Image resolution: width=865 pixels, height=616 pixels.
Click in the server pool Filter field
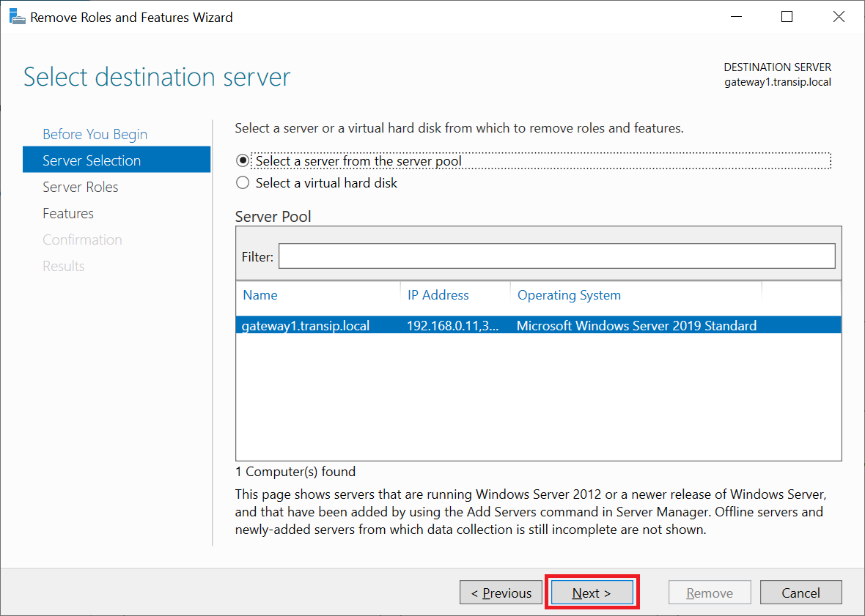tap(556, 256)
